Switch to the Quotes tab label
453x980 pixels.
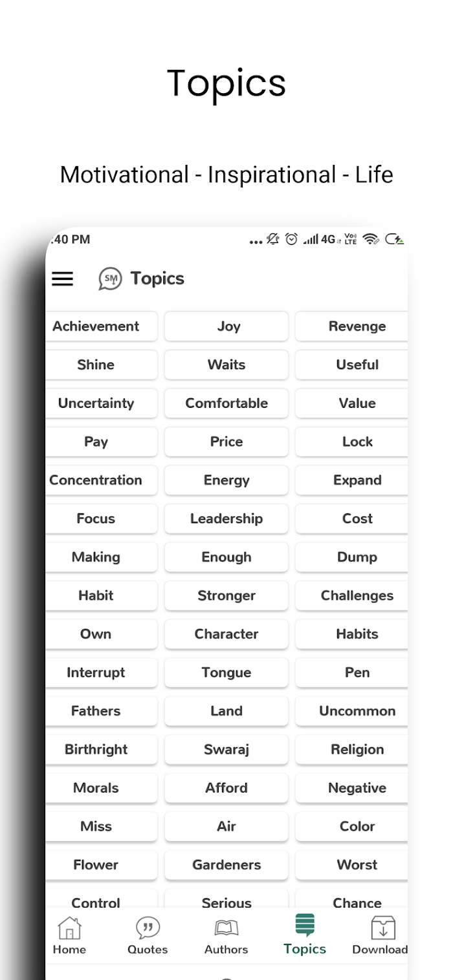(148, 950)
